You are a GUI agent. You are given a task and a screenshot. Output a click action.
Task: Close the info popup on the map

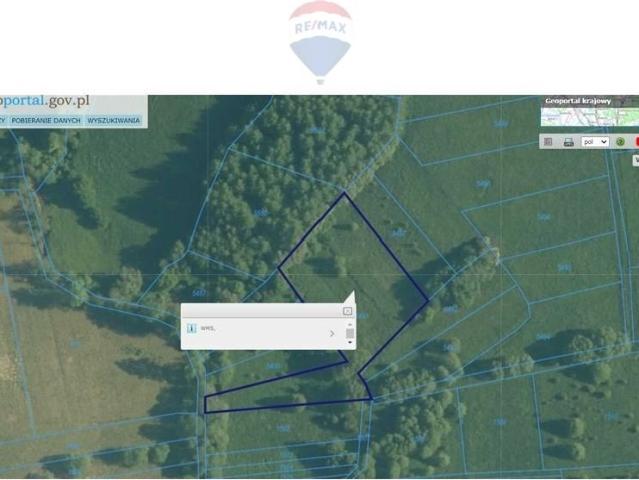(347, 311)
